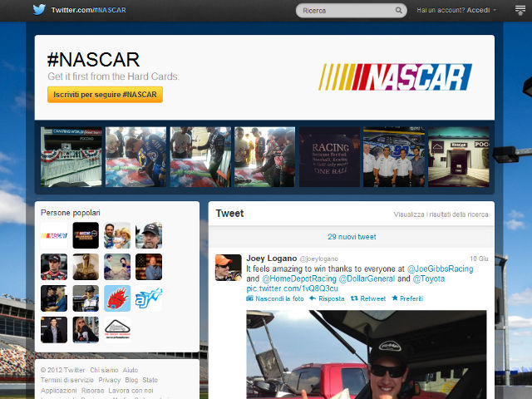The width and height of the screenshot is (532, 399).
Task: Mark tweet as Preferiti
Action: [407, 298]
